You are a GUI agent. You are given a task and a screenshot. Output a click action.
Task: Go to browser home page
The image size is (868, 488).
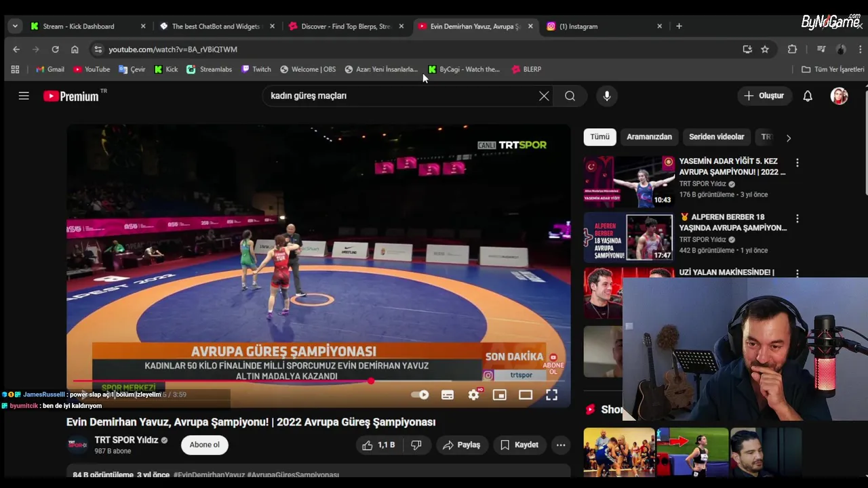[x=75, y=49]
